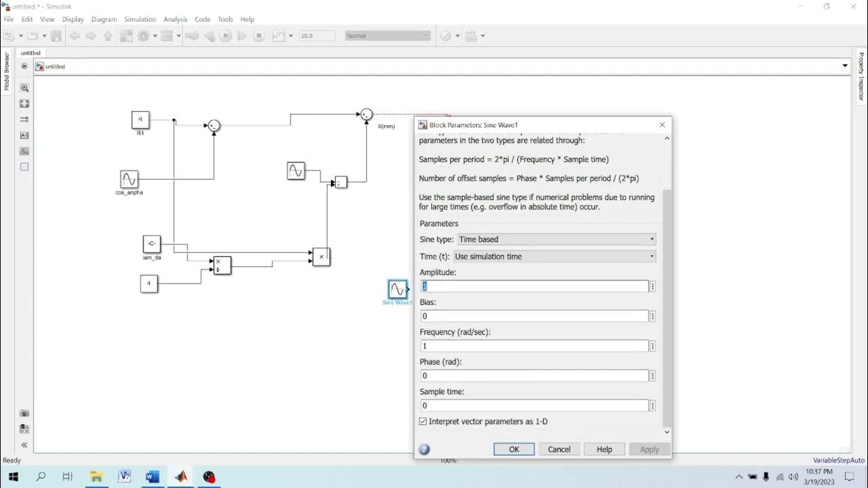868x488 pixels.
Task: Click the Frequency (rad/sec) input field
Action: [x=534, y=346]
